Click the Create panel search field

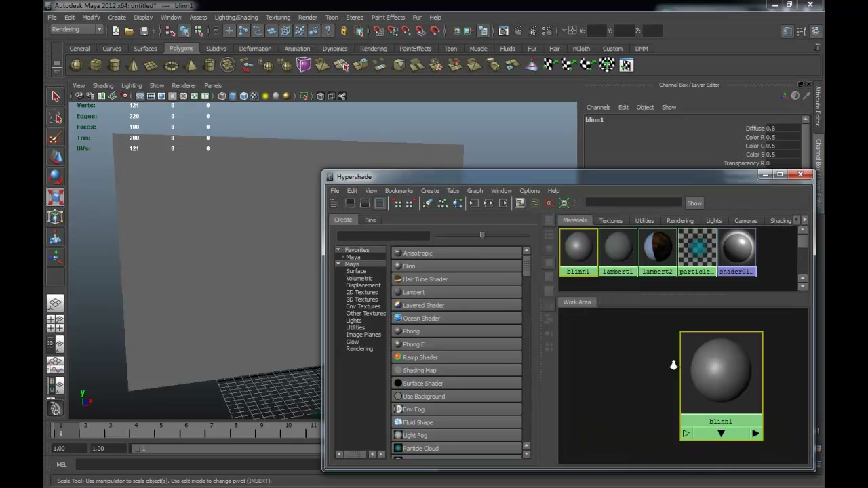tap(383, 235)
